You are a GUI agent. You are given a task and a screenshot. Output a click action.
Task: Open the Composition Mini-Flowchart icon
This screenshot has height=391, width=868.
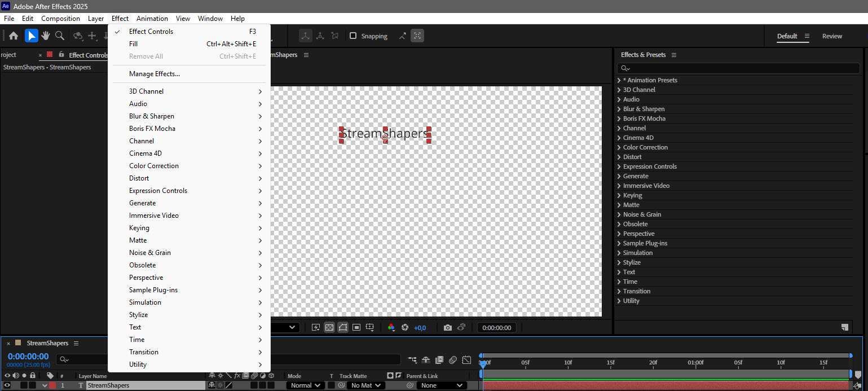tap(412, 359)
